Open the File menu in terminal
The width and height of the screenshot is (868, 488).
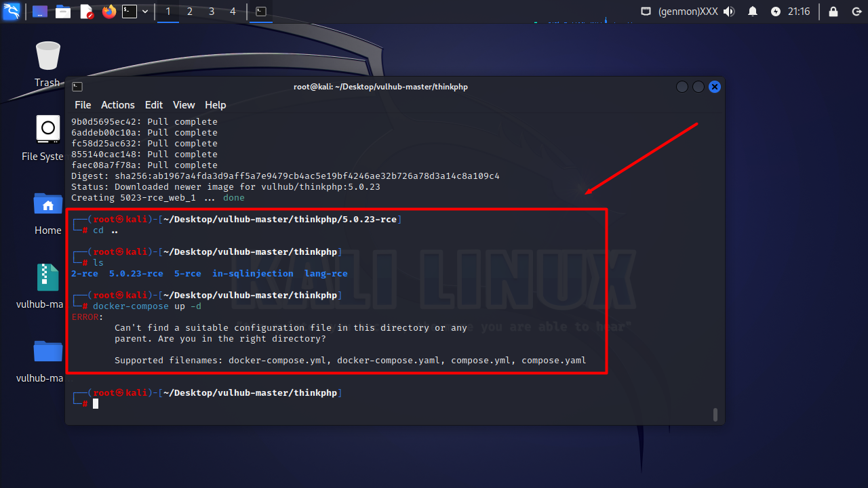pos(83,105)
